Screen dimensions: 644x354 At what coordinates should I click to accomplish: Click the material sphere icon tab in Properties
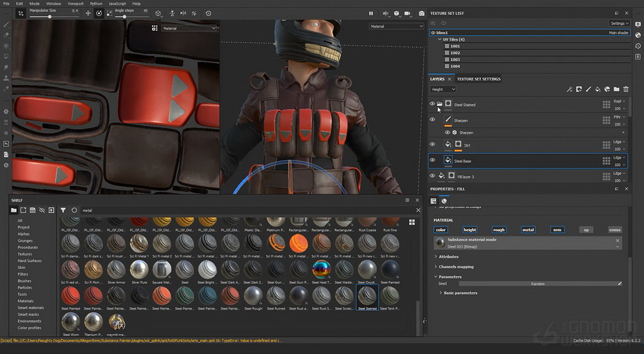(x=444, y=201)
